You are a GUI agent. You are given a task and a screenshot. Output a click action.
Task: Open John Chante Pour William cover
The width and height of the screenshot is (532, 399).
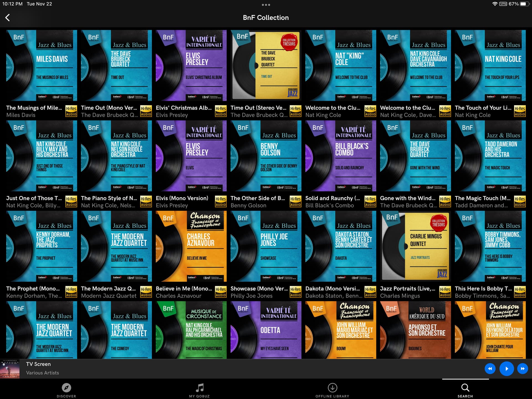click(490, 330)
